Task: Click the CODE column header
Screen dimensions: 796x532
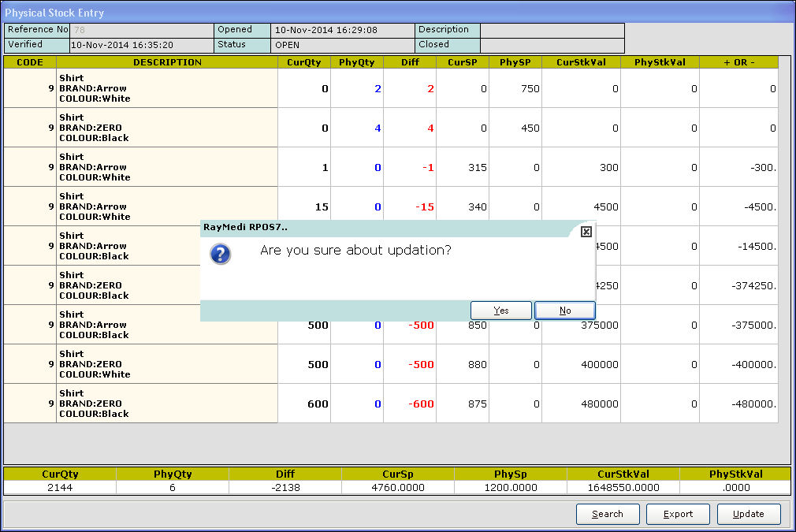Action: (x=30, y=62)
